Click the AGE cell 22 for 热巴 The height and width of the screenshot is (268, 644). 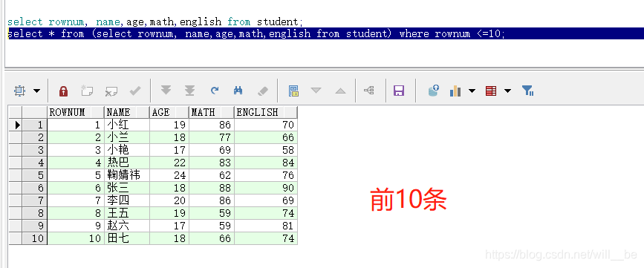pyautogui.click(x=169, y=163)
